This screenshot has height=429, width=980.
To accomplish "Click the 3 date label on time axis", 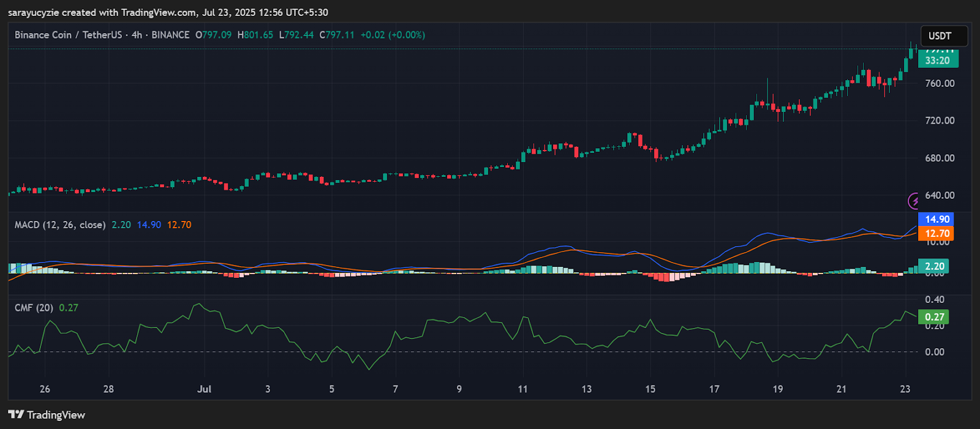I will pyautogui.click(x=268, y=389).
